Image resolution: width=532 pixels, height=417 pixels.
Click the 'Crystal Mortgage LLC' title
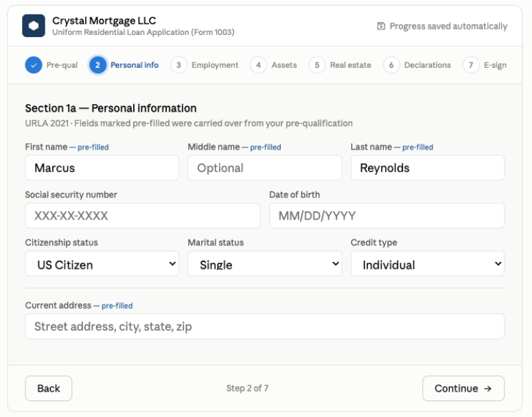[x=104, y=21]
